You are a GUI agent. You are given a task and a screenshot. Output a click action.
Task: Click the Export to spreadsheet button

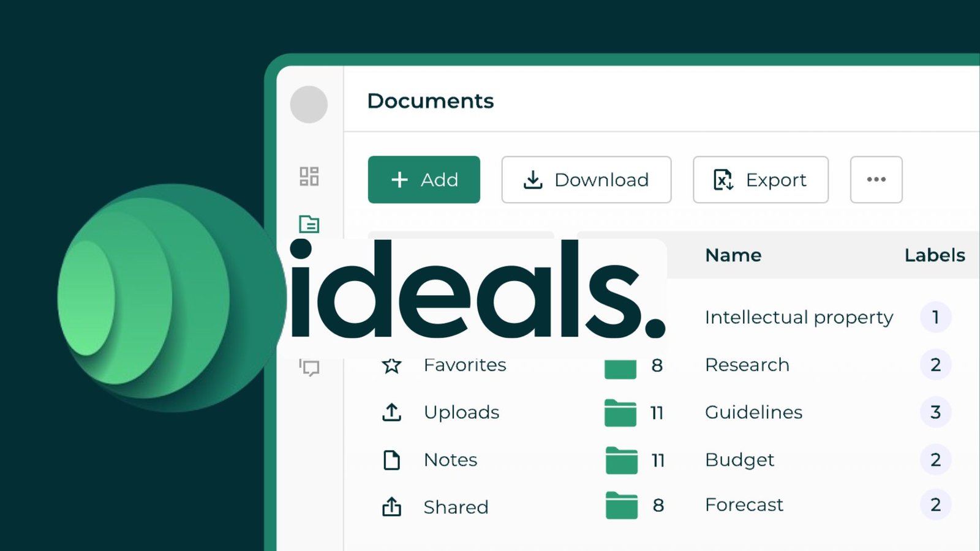[x=760, y=179]
